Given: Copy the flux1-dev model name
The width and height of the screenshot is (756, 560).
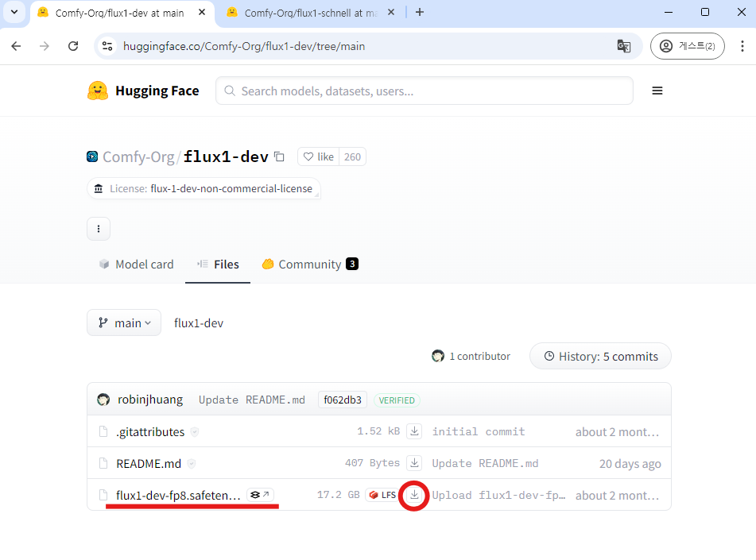Looking at the screenshot, I should pyautogui.click(x=279, y=156).
